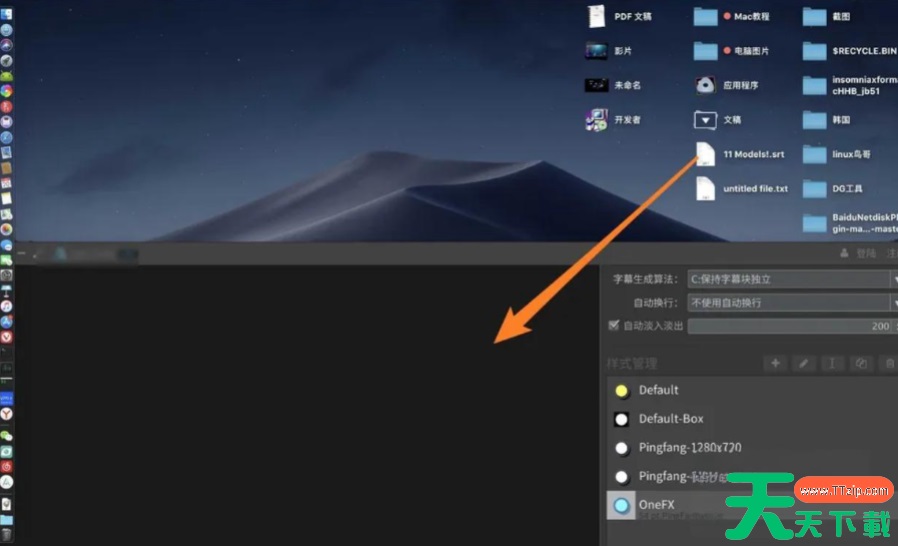The image size is (898, 546).
Task: Select the Default style row
Action: (x=752, y=390)
